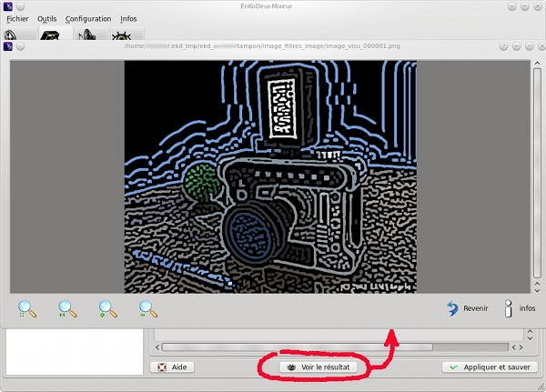Click the zoom-to-fit magnifier with dotted square
546x392 pixels.
coord(26,309)
